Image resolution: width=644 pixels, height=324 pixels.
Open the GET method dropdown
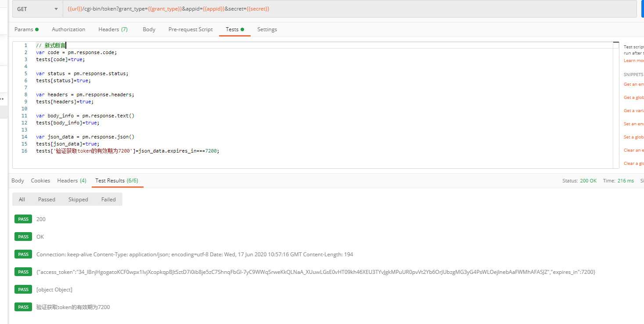pos(37,9)
